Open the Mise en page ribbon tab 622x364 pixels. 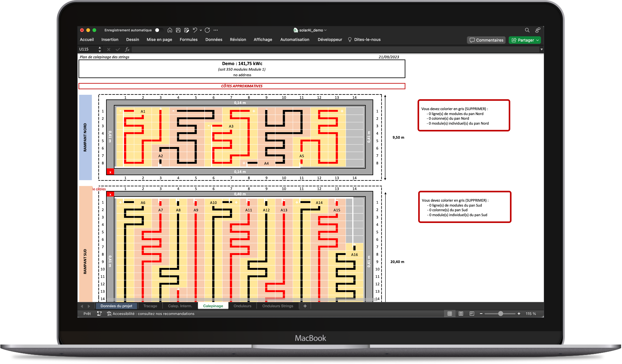159,40
